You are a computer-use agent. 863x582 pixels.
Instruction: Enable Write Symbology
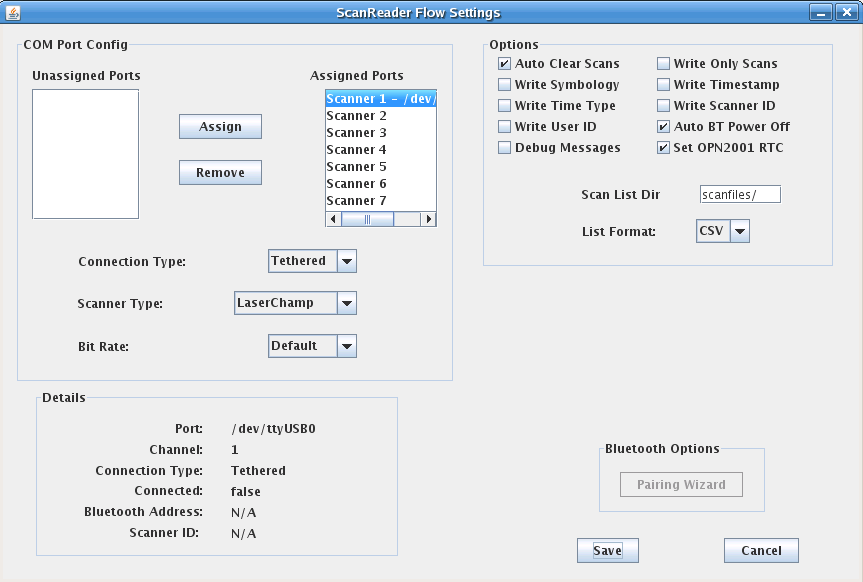pos(505,84)
